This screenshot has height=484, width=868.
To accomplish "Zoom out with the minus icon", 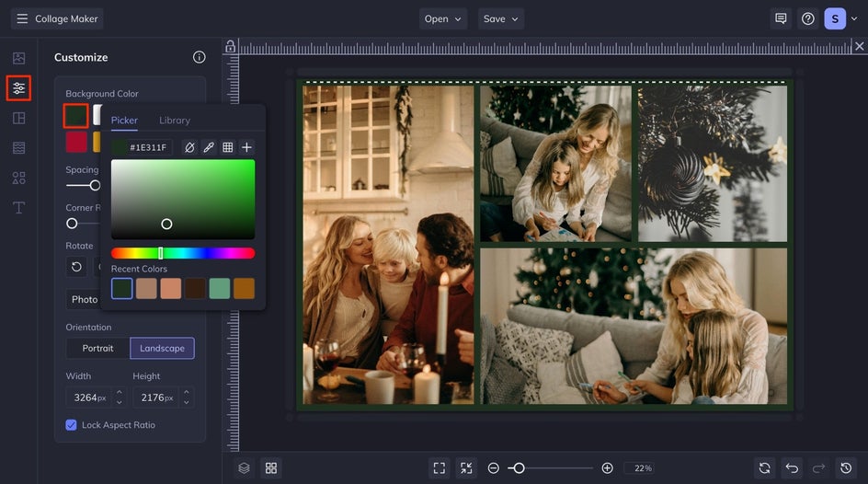I will click(493, 468).
